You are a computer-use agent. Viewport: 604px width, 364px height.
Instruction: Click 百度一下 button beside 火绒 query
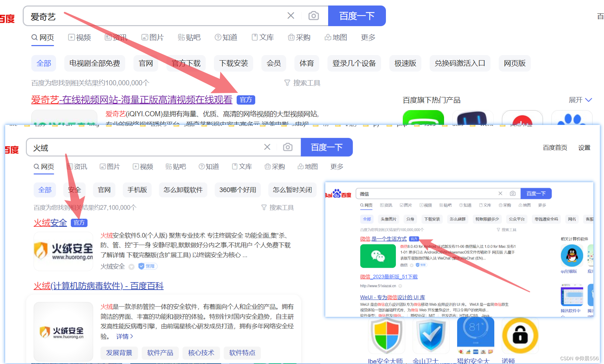(326, 147)
